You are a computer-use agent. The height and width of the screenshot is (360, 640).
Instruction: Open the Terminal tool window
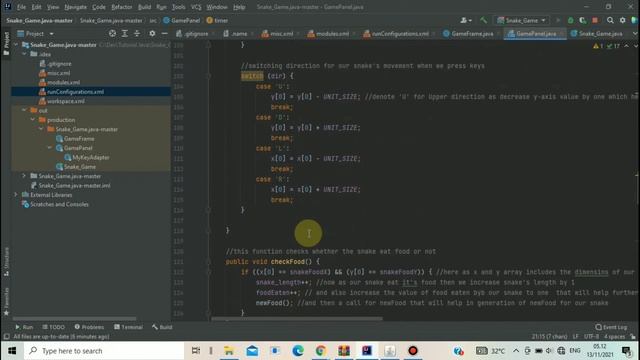pos(129,327)
